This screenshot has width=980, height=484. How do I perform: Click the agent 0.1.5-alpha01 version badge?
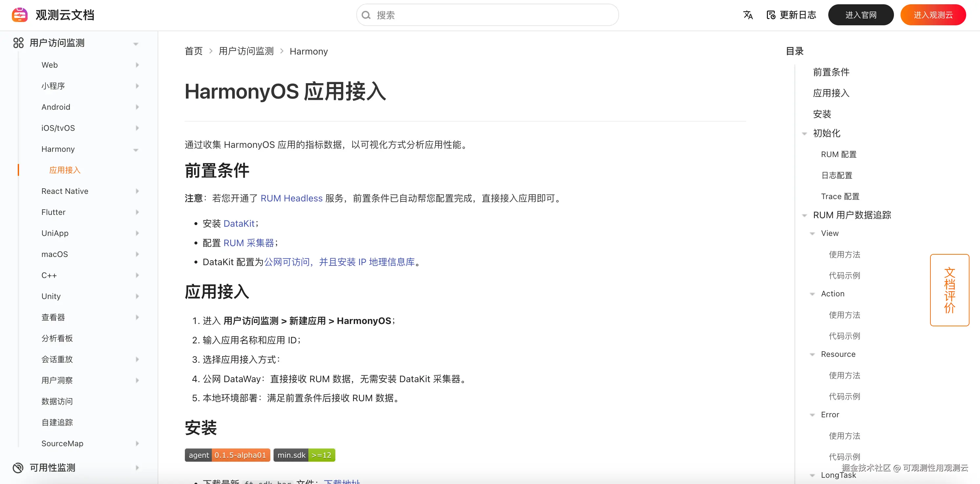click(227, 455)
